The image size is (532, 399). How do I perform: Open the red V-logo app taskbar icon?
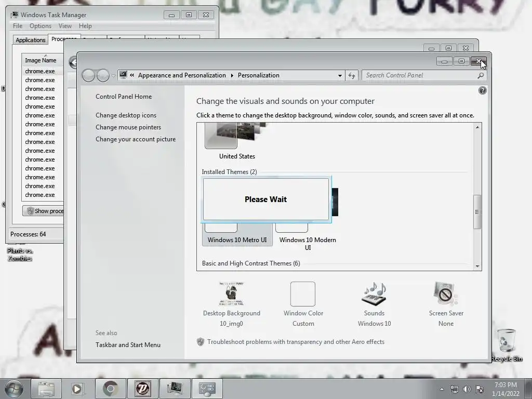pyautogui.click(x=142, y=389)
